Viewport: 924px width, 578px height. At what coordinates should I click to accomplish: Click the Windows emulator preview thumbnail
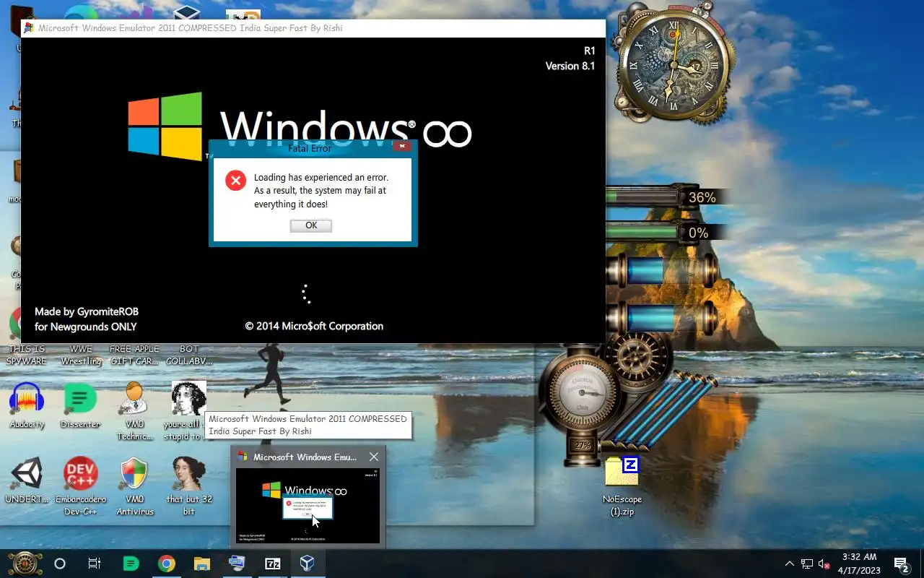(x=308, y=506)
